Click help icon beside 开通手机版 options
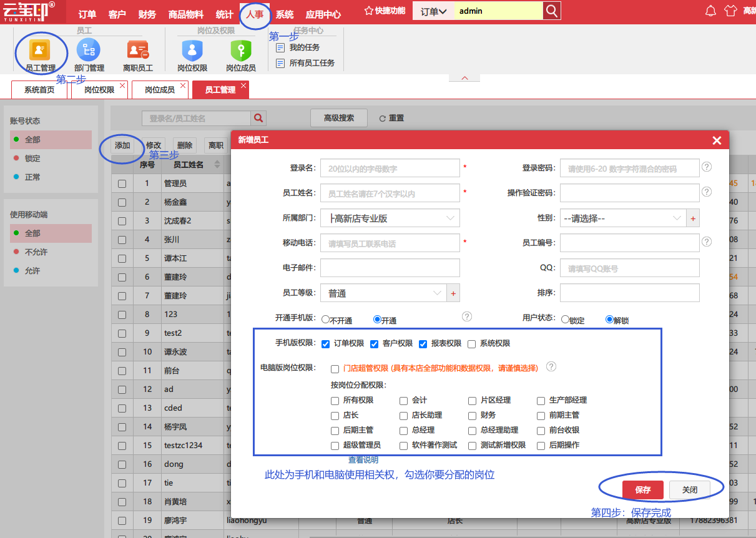 (467, 316)
